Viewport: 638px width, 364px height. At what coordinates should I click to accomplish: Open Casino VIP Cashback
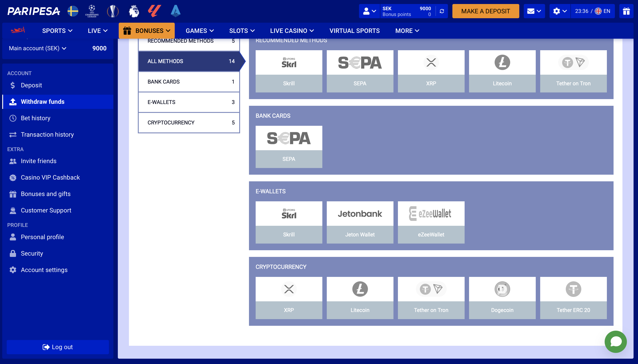pyautogui.click(x=58, y=178)
